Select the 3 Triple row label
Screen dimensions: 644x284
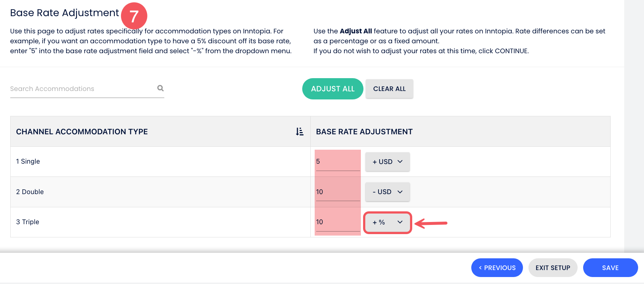point(28,222)
